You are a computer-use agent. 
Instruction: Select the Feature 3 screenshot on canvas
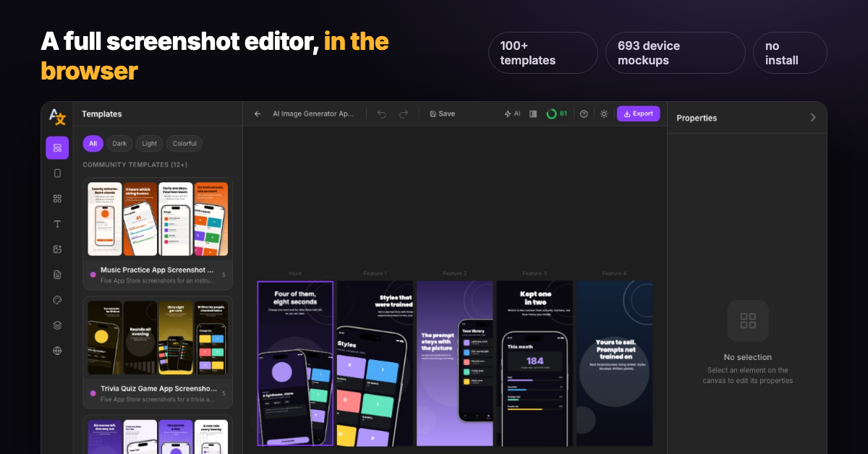pos(535,364)
